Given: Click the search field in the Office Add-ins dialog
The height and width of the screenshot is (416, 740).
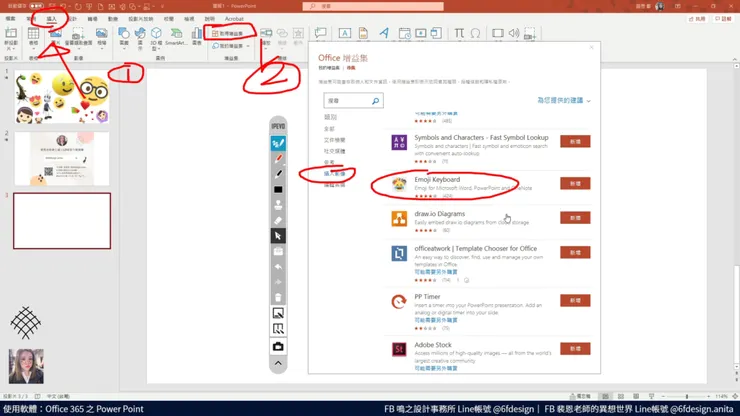Looking at the screenshot, I should pos(353,101).
